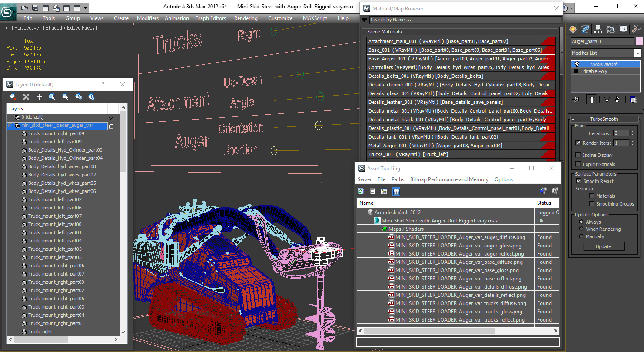
Task: Open the Paths menu in Asset Tracking
Action: point(398,179)
